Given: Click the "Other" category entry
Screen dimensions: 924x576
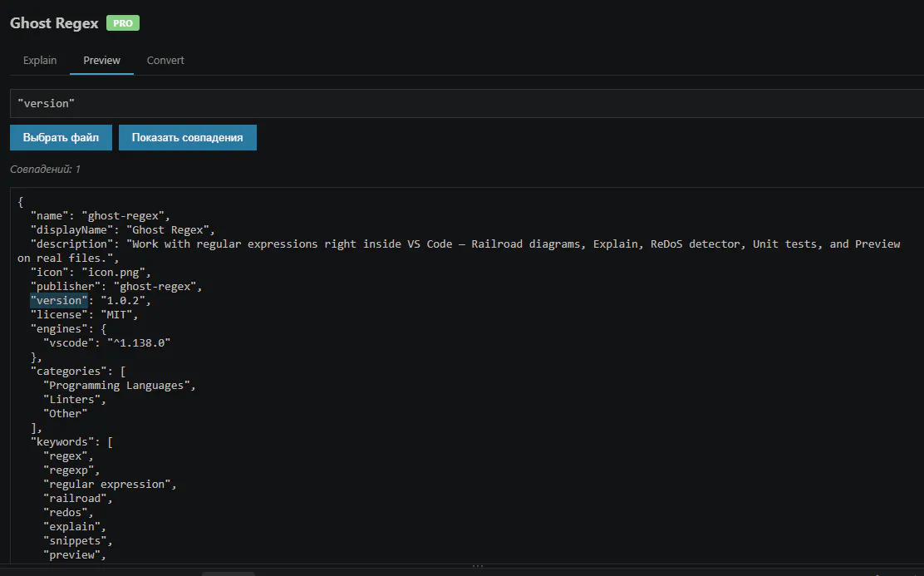Looking at the screenshot, I should (x=65, y=414).
